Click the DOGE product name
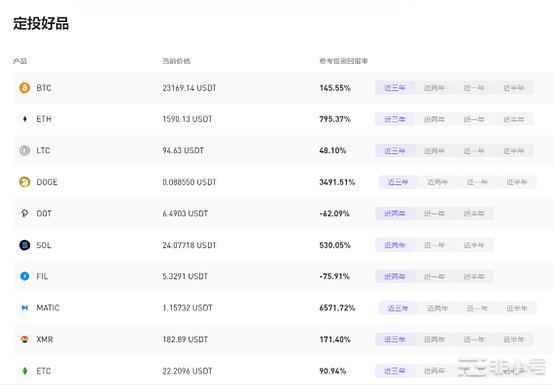The image size is (554, 385). tap(47, 182)
